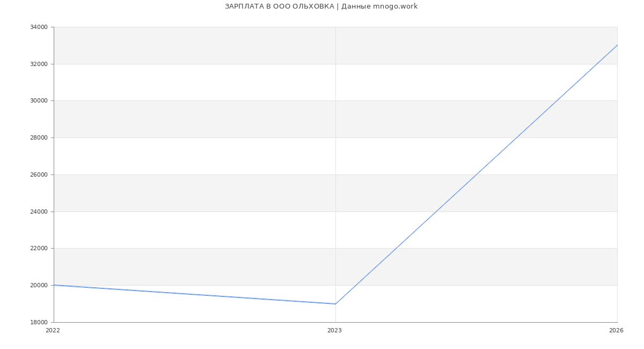Screen dimensions: 644x349
Task: Select the line's lowest point at 2023
Action: tap(335, 304)
